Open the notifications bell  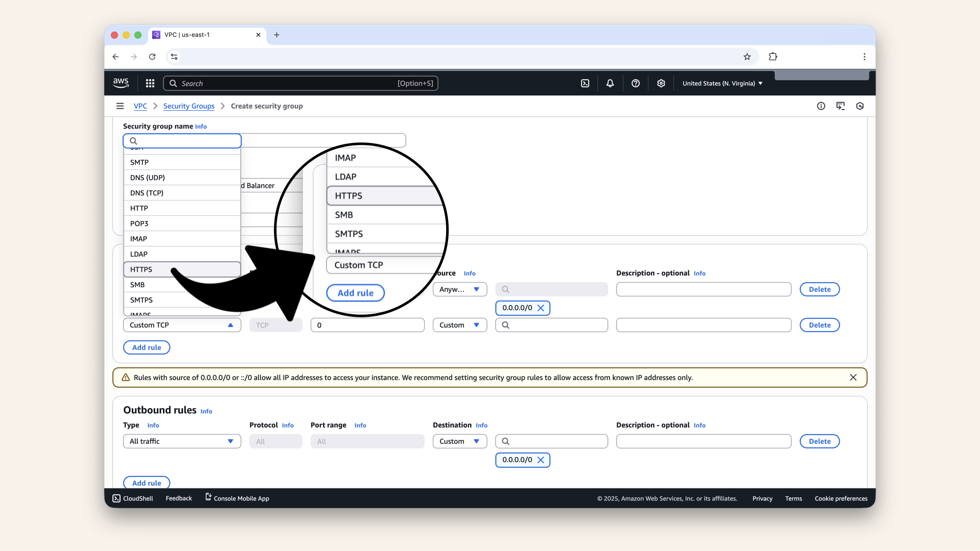[610, 83]
